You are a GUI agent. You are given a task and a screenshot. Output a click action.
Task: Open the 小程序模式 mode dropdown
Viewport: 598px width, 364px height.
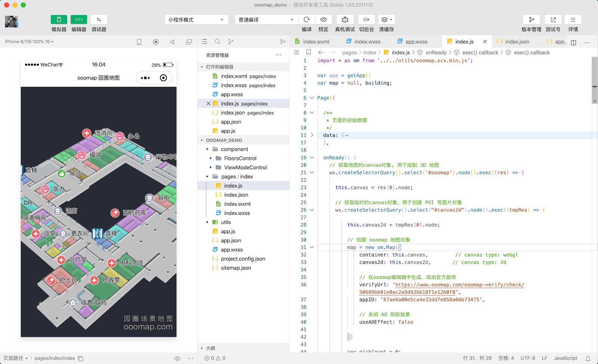pos(197,20)
